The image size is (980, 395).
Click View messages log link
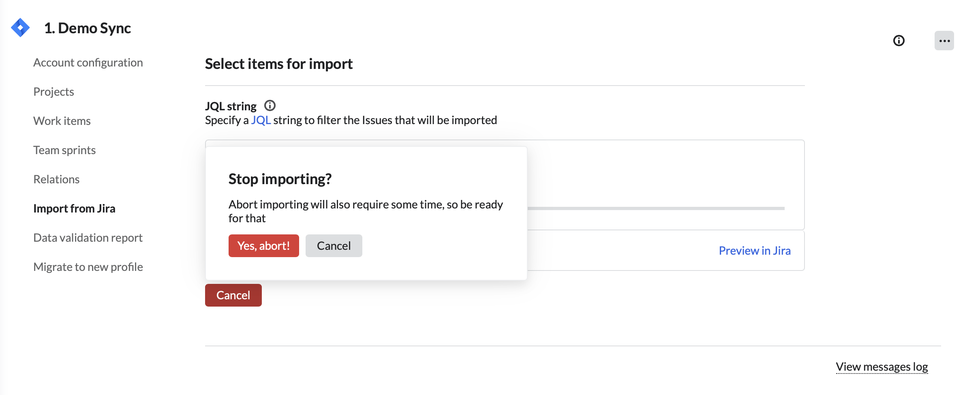(882, 367)
